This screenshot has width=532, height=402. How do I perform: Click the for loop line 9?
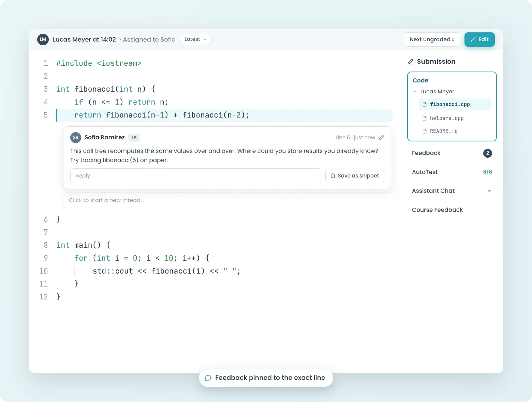coord(142,258)
